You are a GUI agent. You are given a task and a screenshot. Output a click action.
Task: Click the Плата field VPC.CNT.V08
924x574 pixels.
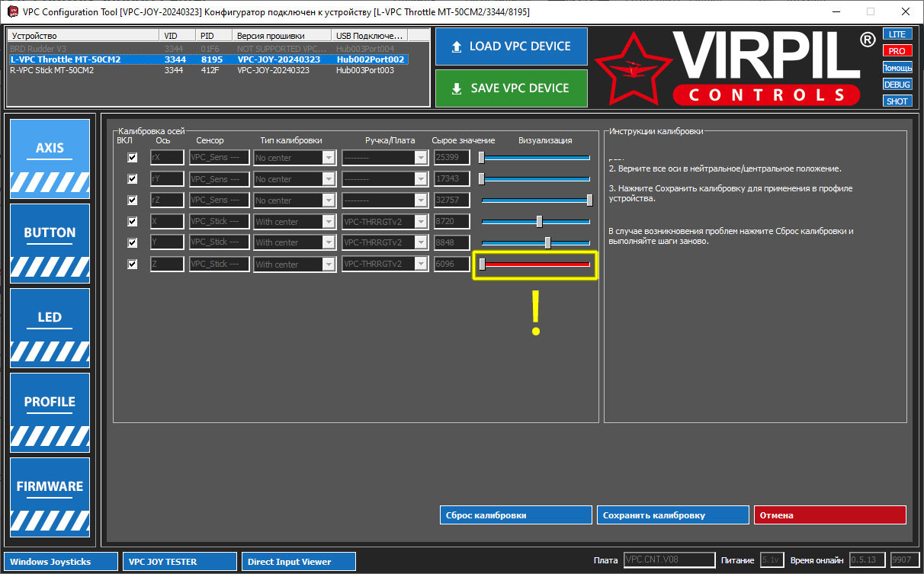(669, 560)
